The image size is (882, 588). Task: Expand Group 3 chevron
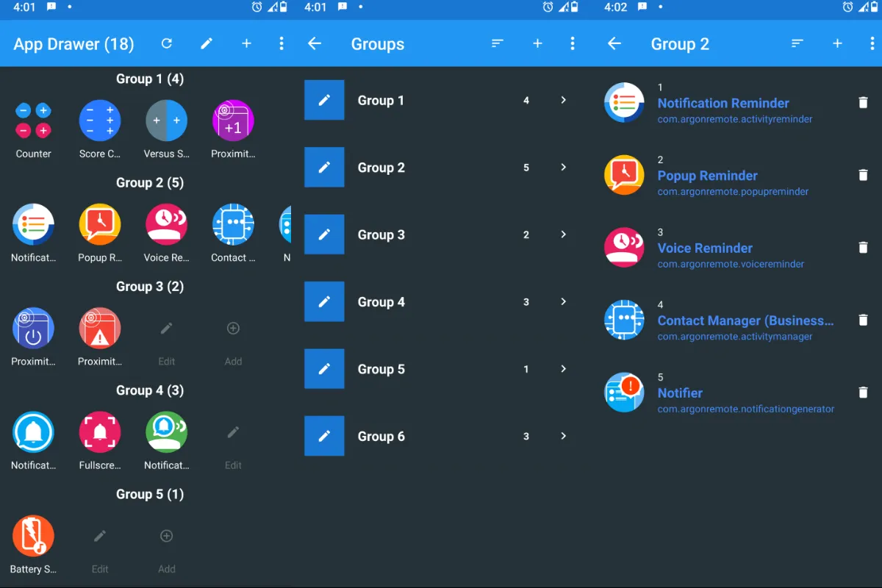click(564, 234)
